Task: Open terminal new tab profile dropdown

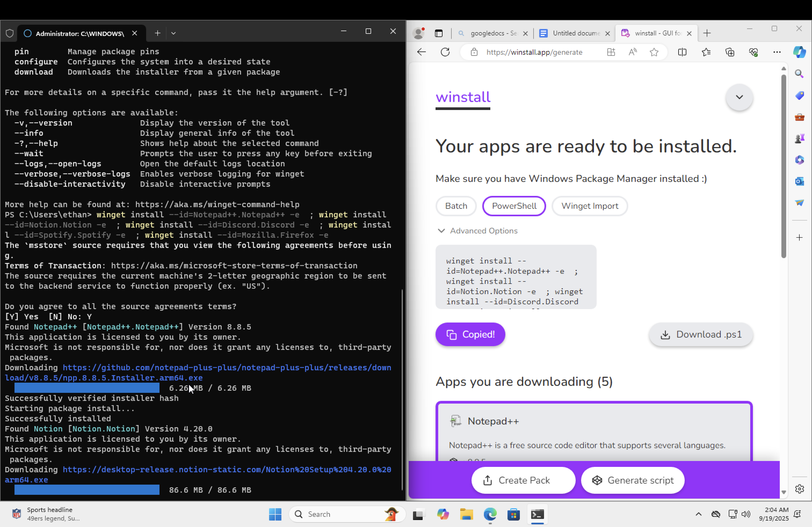Action: point(173,33)
